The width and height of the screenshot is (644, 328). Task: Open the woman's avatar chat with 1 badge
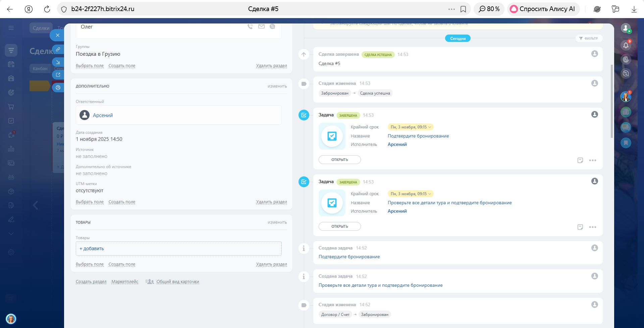(626, 97)
